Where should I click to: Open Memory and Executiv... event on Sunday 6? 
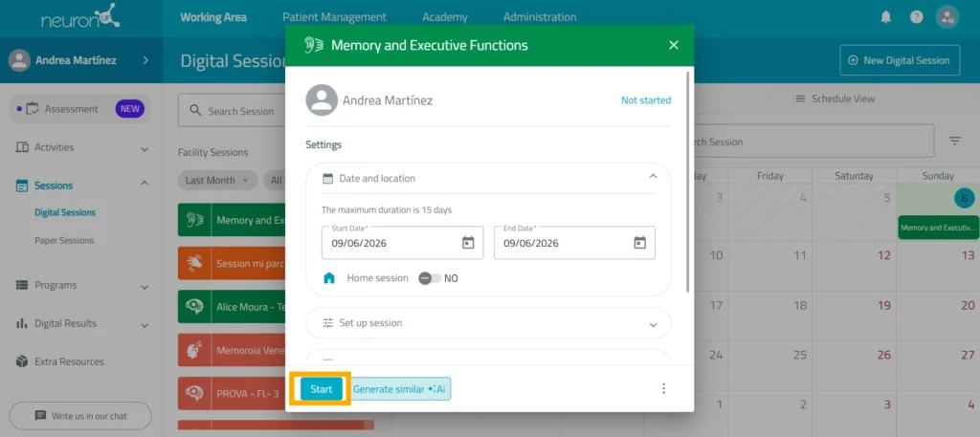click(938, 228)
